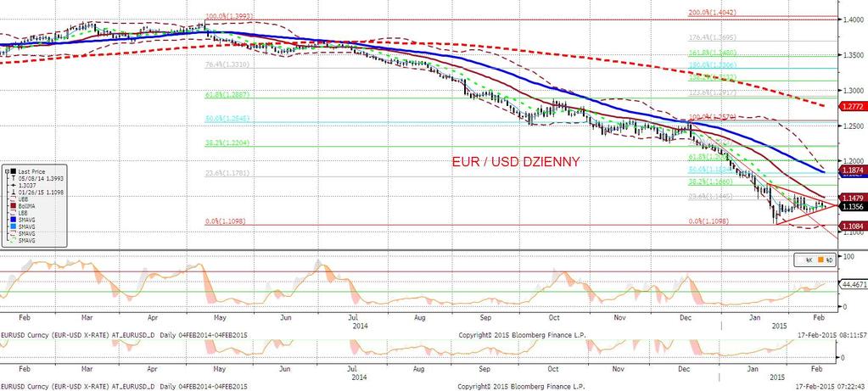Select the black Last Price legend swatch

coord(14,171)
